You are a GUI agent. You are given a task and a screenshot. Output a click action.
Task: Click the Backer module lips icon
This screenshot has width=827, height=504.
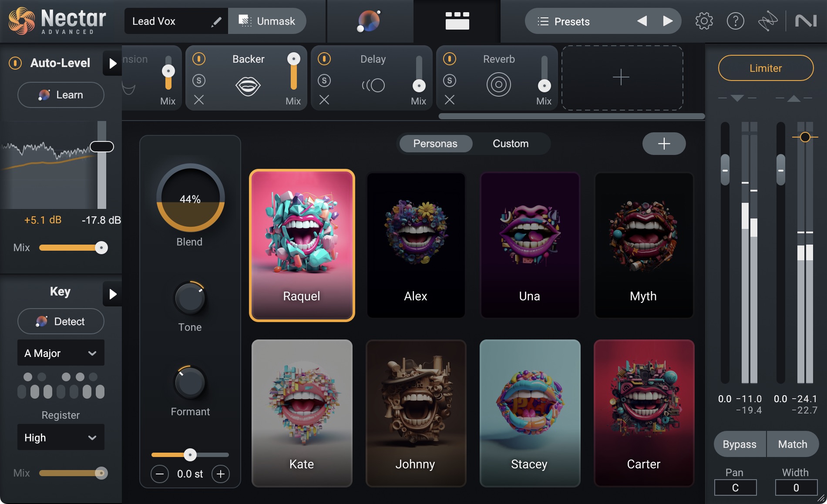click(x=248, y=85)
